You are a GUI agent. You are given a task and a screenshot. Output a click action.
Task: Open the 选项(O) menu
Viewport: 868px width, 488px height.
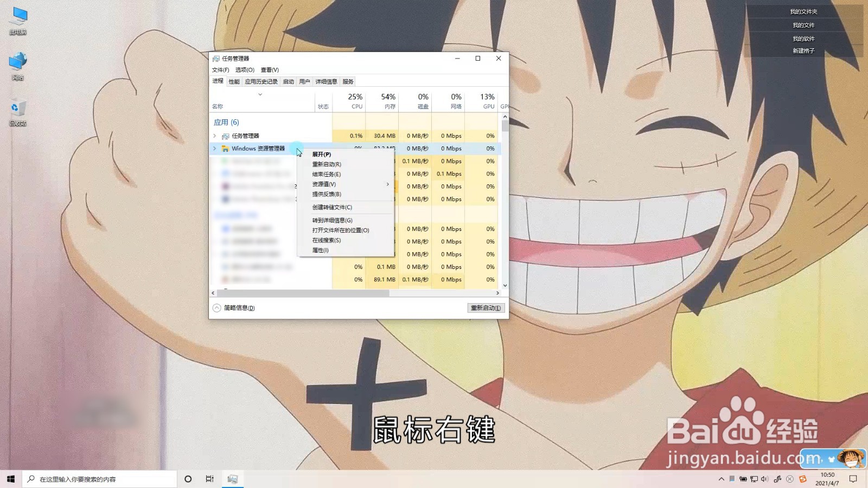tap(245, 70)
